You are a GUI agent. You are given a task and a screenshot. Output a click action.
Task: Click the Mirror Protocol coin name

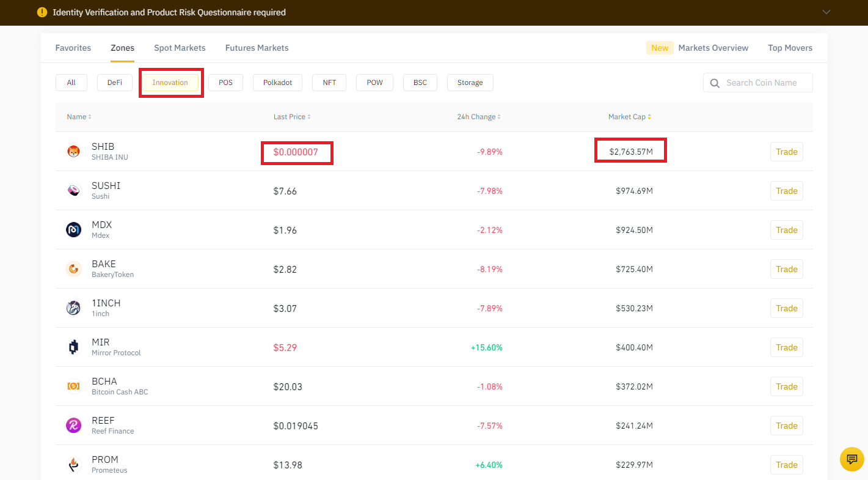116,353
